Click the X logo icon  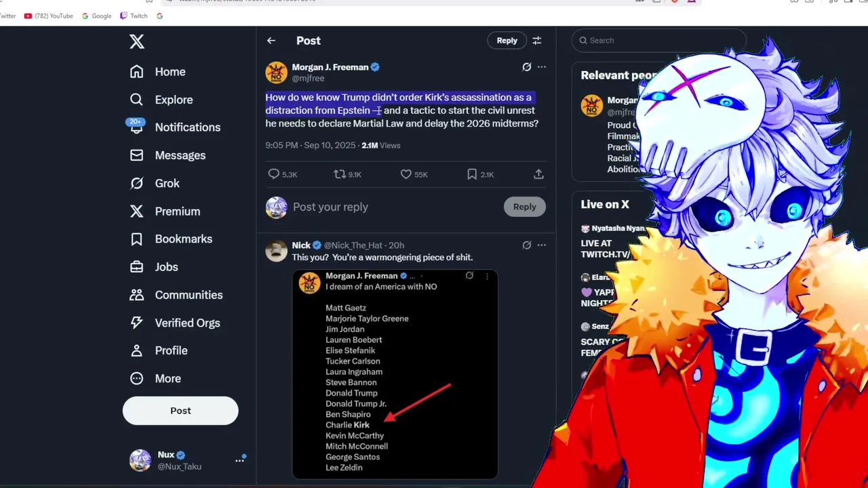click(x=137, y=41)
